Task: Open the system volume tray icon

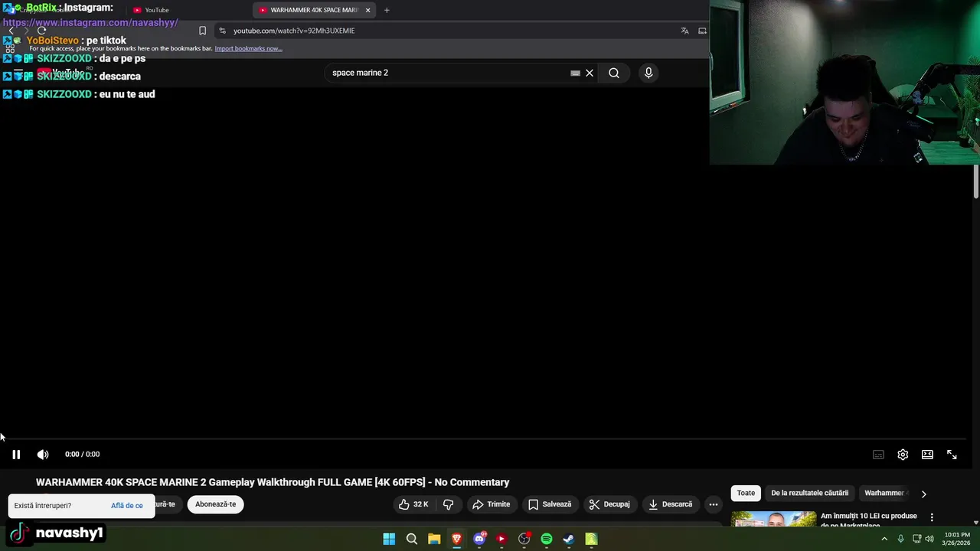Action: coord(929,539)
